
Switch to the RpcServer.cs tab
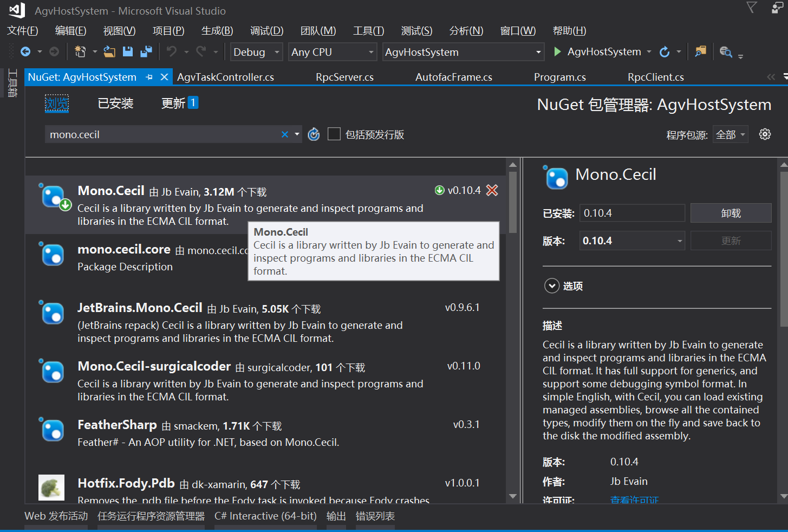click(344, 77)
